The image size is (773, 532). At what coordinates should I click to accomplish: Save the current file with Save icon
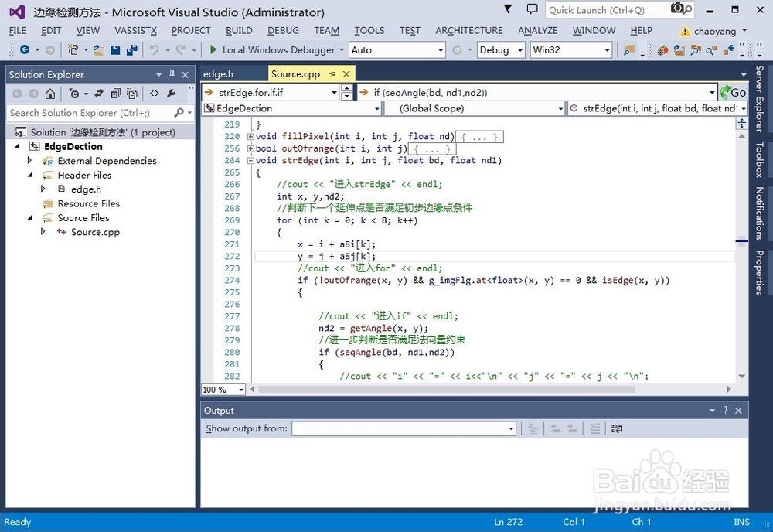[x=115, y=49]
